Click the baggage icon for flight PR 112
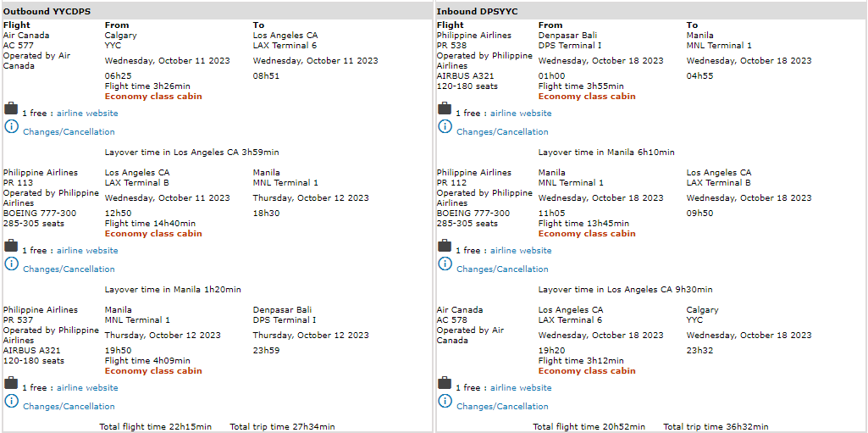This screenshot has width=868, height=433. [x=445, y=247]
